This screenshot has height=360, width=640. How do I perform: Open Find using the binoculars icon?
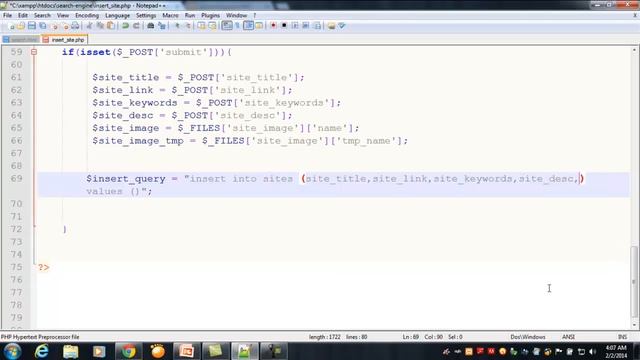151,26
